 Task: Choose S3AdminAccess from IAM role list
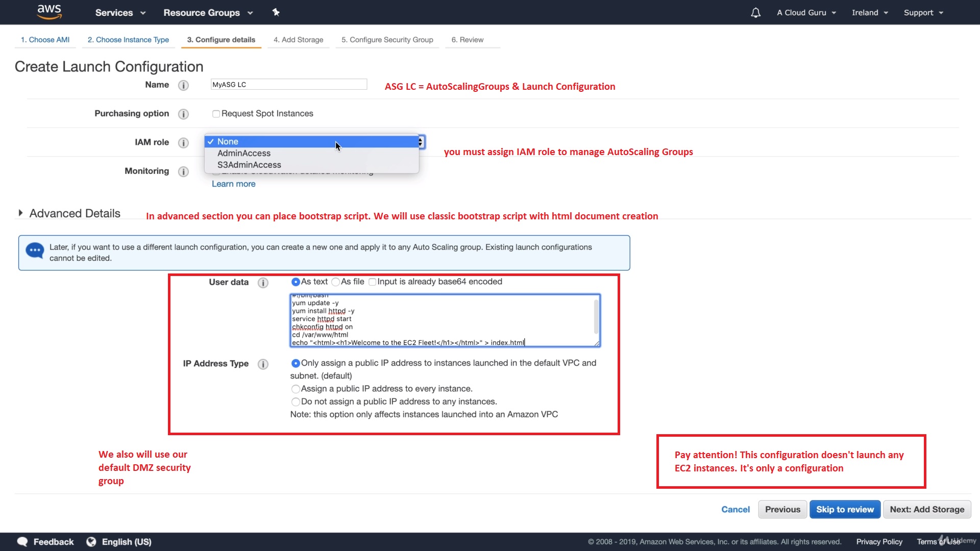[x=249, y=165]
